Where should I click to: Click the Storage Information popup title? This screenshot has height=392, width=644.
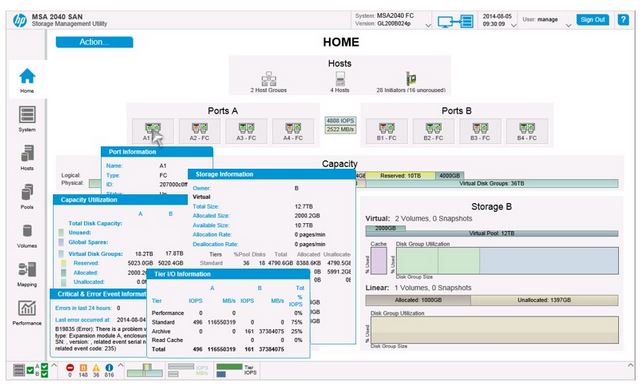point(224,174)
